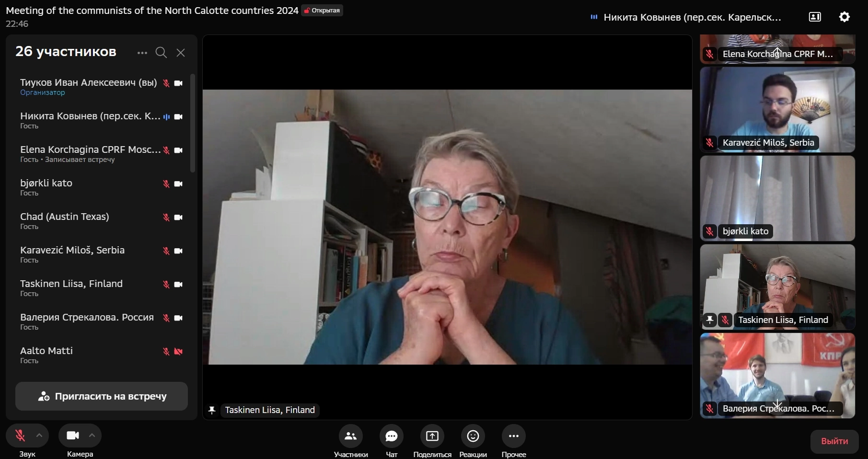Click the Открытая meeting status badge
Viewport: 868px width, 459px height.
pyautogui.click(x=322, y=11)
